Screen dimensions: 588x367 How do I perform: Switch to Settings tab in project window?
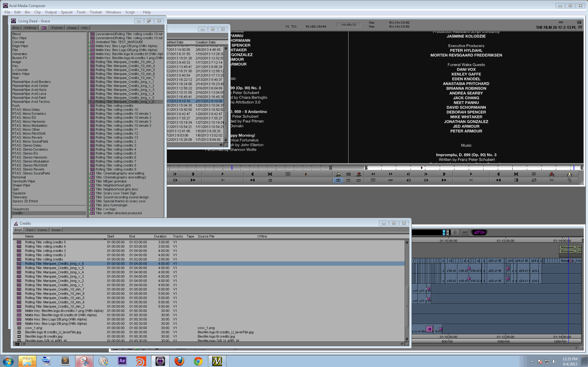point(30,28)
